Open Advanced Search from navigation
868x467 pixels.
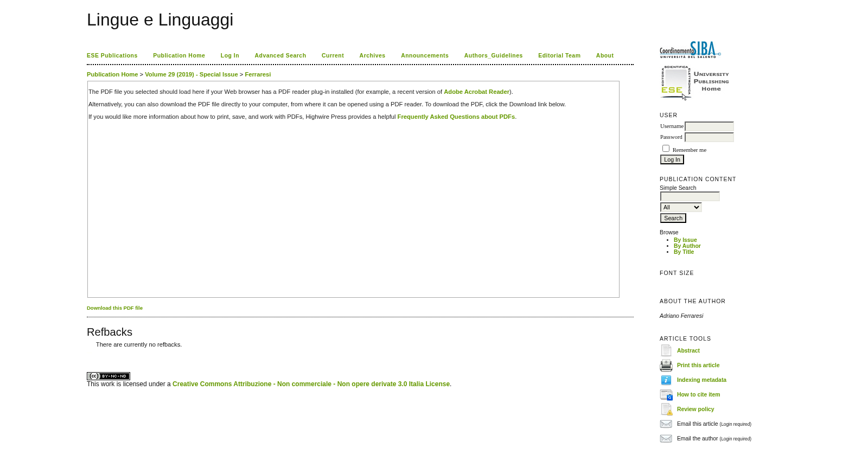pyautogui.click(x=280, y=55)
